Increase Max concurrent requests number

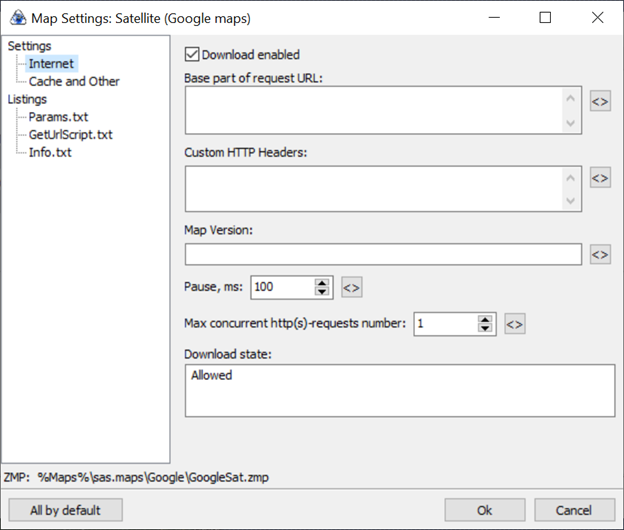tap(485, 318)
